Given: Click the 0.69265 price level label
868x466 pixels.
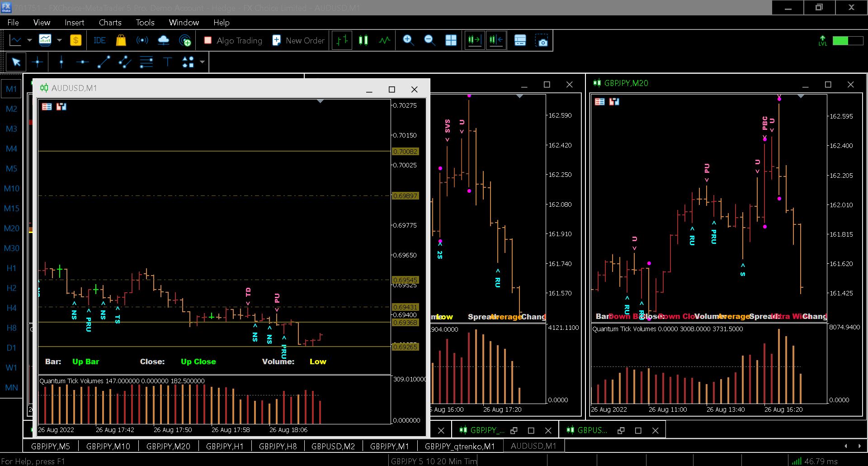Looking at the screenshot, I should click(x=406, y=347).
